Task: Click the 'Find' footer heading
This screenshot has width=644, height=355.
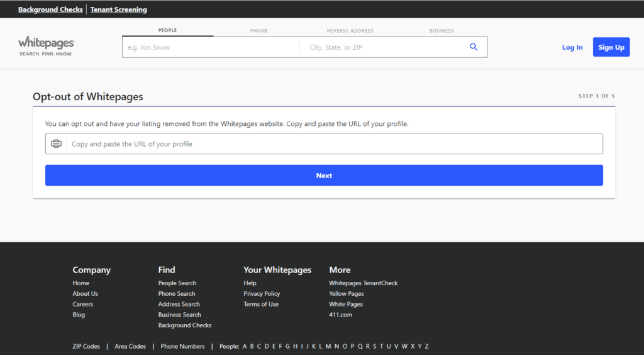Action: (x=167, y=270)
